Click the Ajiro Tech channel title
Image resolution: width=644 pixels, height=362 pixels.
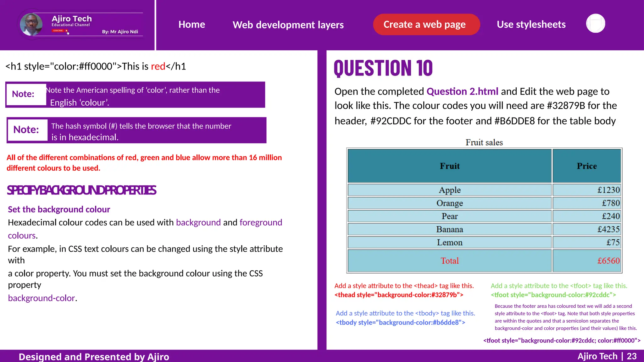(x=72, y=19)
